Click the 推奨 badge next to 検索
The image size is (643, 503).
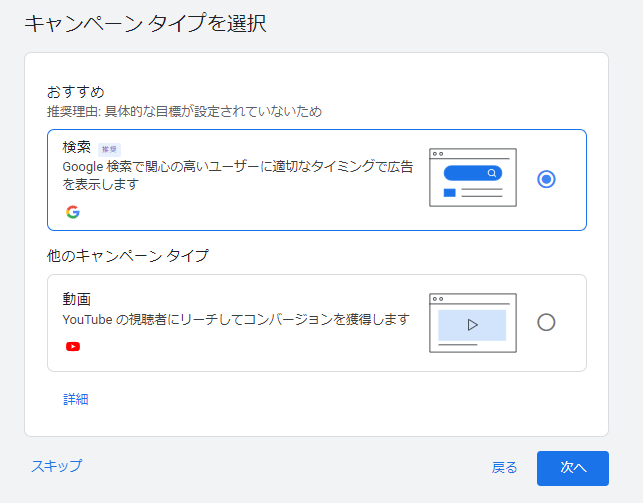tap(110, 148)
